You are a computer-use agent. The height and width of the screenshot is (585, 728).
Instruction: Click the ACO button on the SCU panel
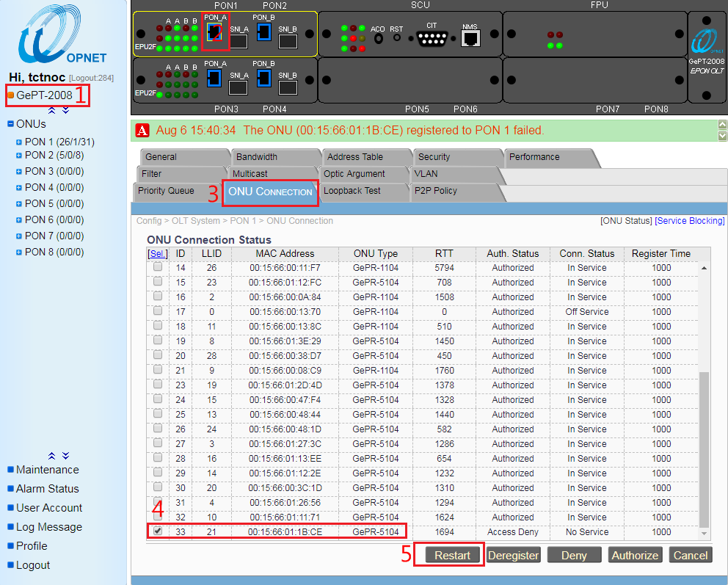(x=379, y=38)
